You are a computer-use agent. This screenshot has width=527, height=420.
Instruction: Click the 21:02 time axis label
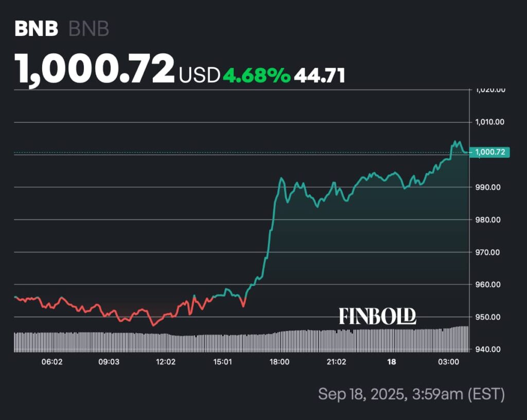pyautogui.click(x=336, y=362)
